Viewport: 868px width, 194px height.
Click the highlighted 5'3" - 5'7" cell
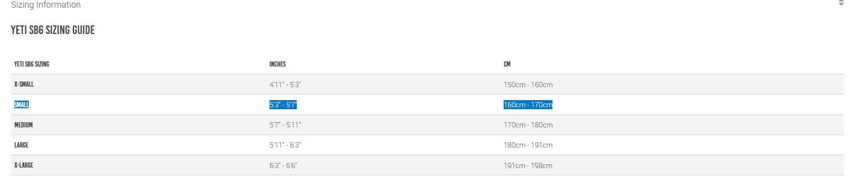(x=283, y=105)
